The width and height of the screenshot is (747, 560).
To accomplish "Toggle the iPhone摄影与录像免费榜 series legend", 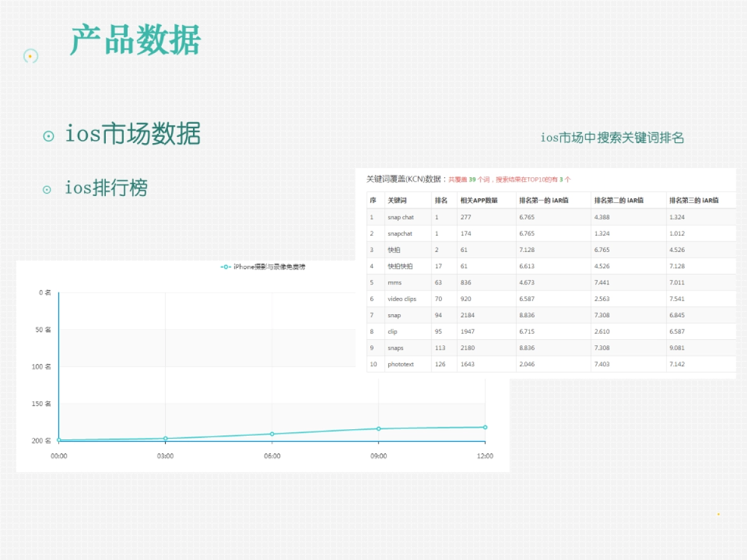I will (268, 266).
